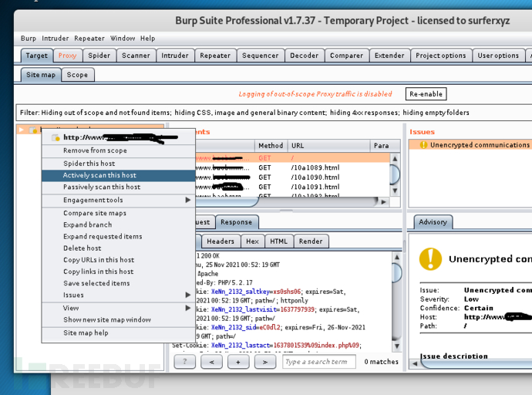Screen dimensions: 532x395
Task: Click the previous match '<' button
Action: click(211, 361)
